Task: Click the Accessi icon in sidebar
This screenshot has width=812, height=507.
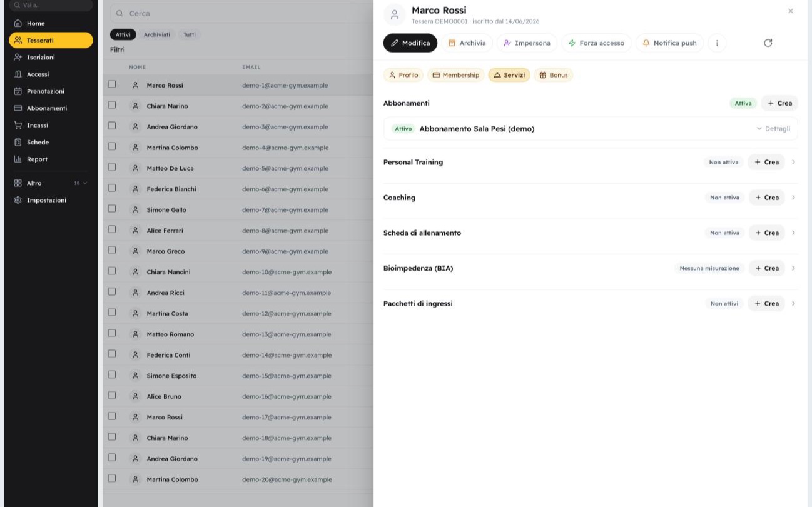Action: pos(18,74)
